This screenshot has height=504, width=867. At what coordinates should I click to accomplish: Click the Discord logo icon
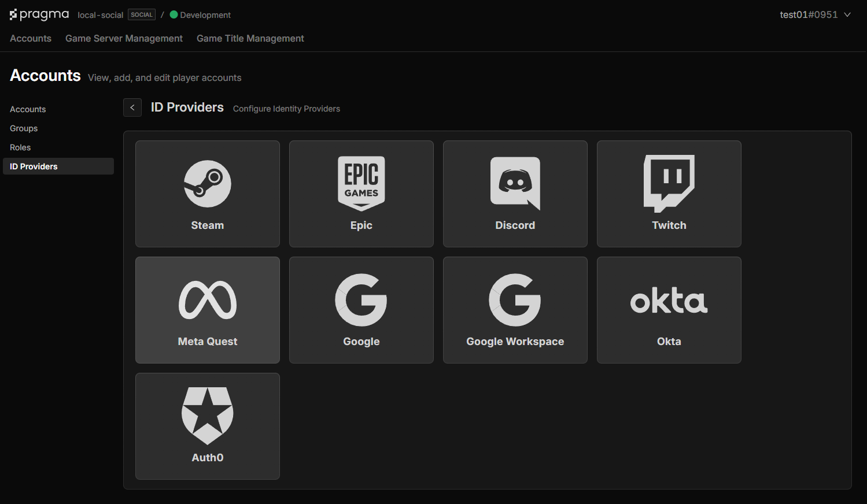coord(515,183)
